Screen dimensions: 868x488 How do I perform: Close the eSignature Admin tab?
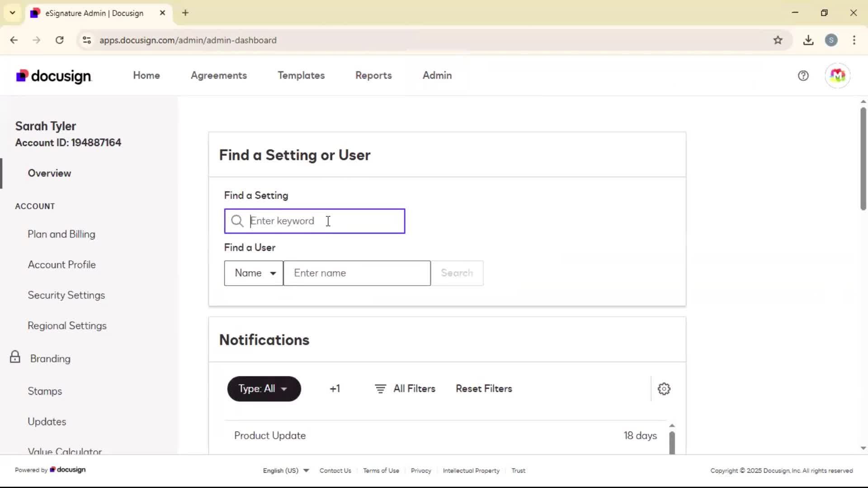(162, 13)
